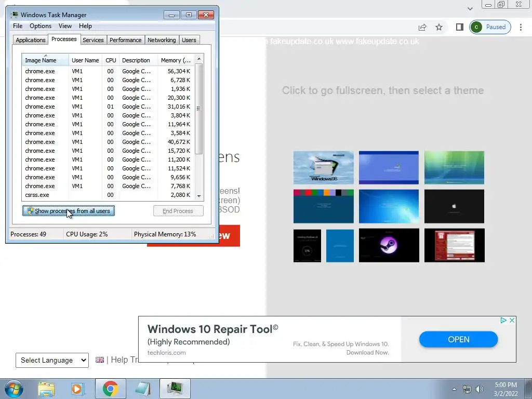Open Chrome three-dot menu
532x399 pixels.
click(x=521, y=27)
